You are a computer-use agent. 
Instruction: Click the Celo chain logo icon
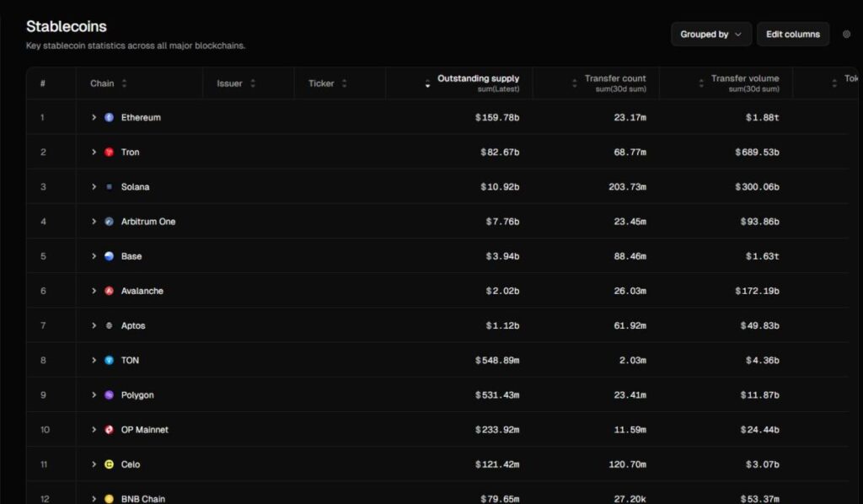[x=109, y=464]
